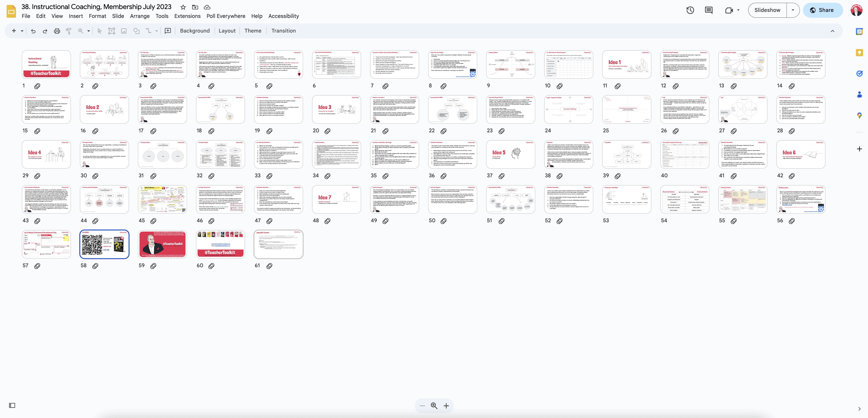This screenshot has height=418, width=868.
Task: Open Print using the printer icon
Action: coord(57,31)
